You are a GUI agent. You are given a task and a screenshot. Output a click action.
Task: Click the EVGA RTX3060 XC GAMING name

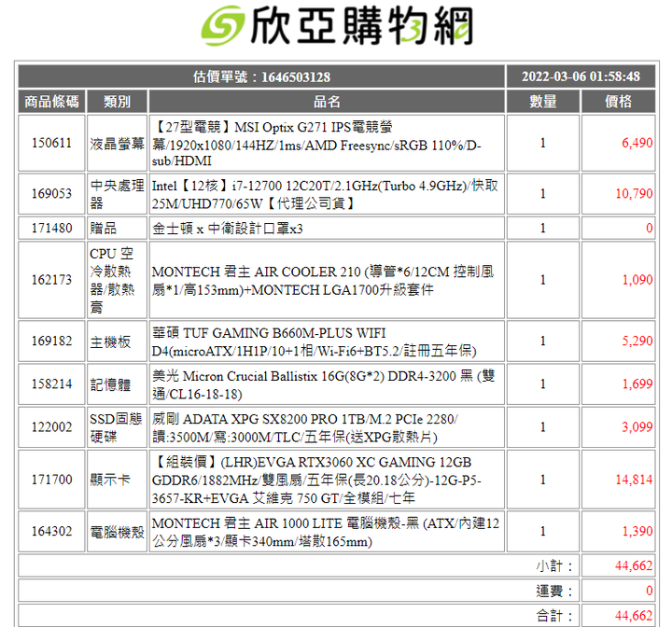click(x=316, y=480)
